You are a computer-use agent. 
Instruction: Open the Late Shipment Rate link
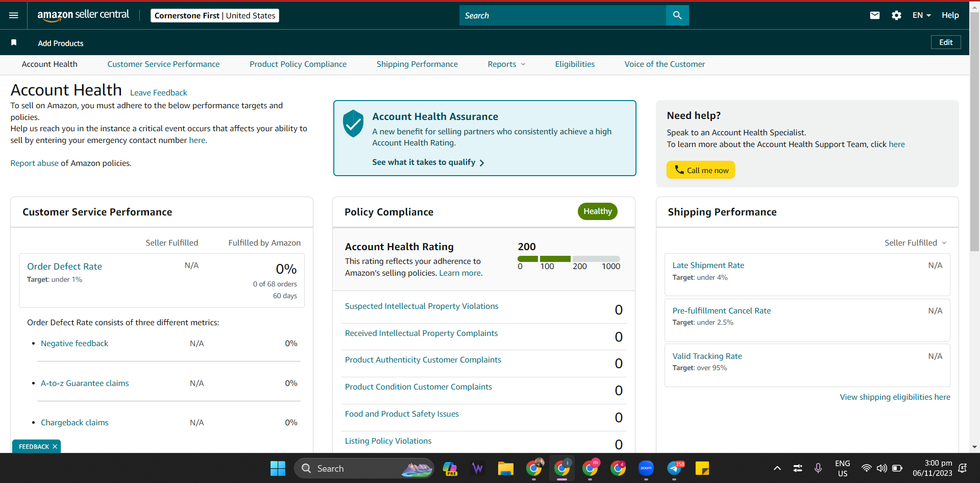(708, 265)
